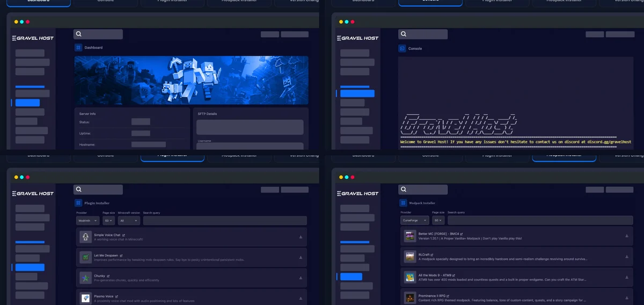Install RLCraft modpack via download icon
Viewport: 644px width, 305px height.
click(627, 256)
